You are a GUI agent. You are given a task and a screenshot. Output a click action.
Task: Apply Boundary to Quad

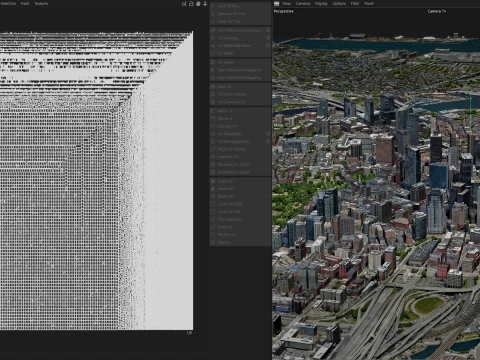[240, 172]
